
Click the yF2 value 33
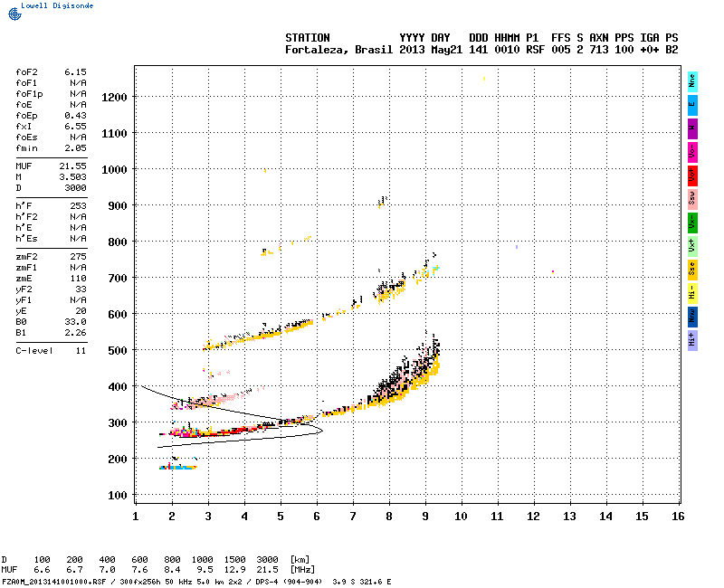coord(81,289)
